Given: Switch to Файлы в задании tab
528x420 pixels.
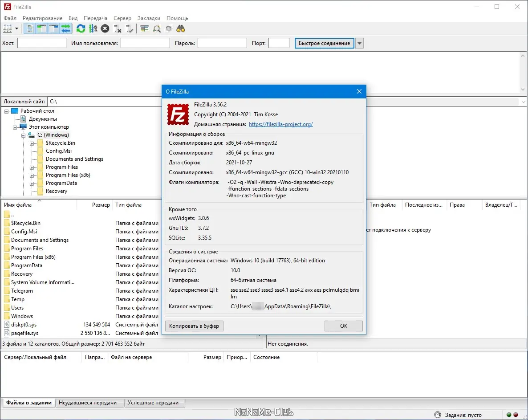Looking at the screenshot, I should click(x=29, y=403).
